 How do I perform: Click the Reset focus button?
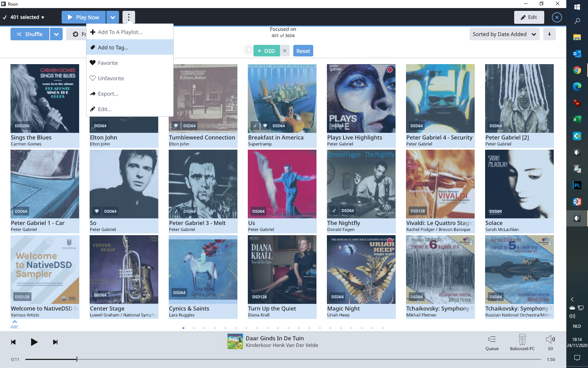(x=303, y=51)
